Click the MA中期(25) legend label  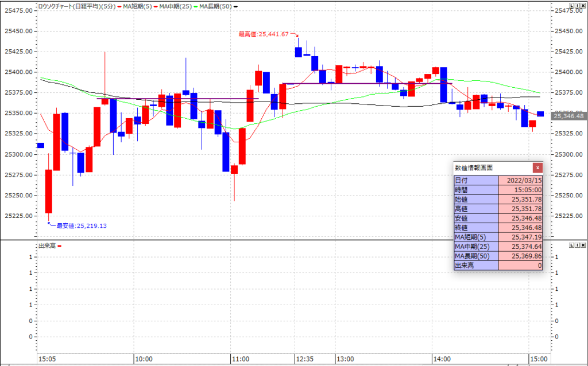[x=176, y=6]
